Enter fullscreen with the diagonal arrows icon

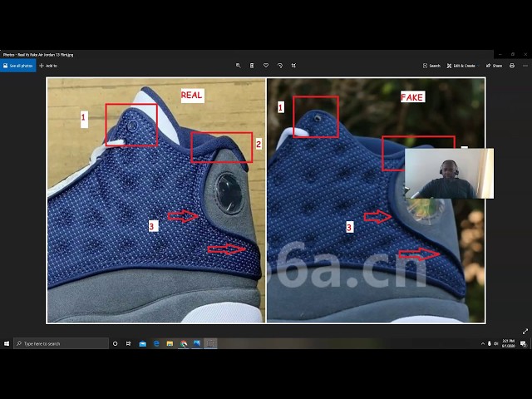[525, 331]
